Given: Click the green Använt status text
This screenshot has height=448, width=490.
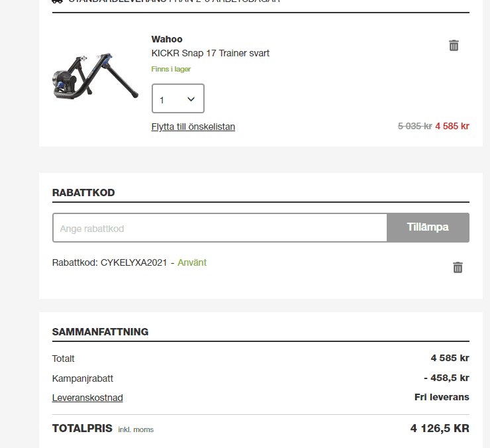Looking at the screenshot, I should (x=192, y=262).
